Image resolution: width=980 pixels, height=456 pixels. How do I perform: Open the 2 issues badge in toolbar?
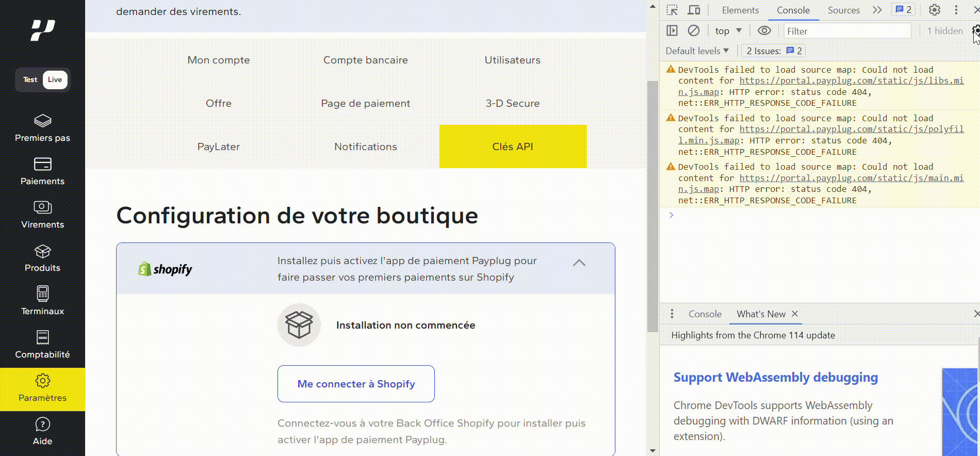tap(903, 10)
